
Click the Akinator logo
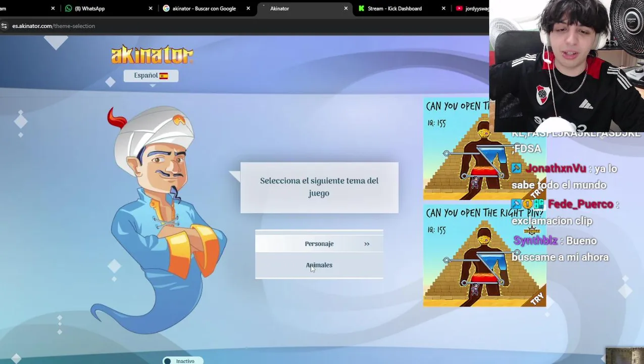click(x=152, y=55)
